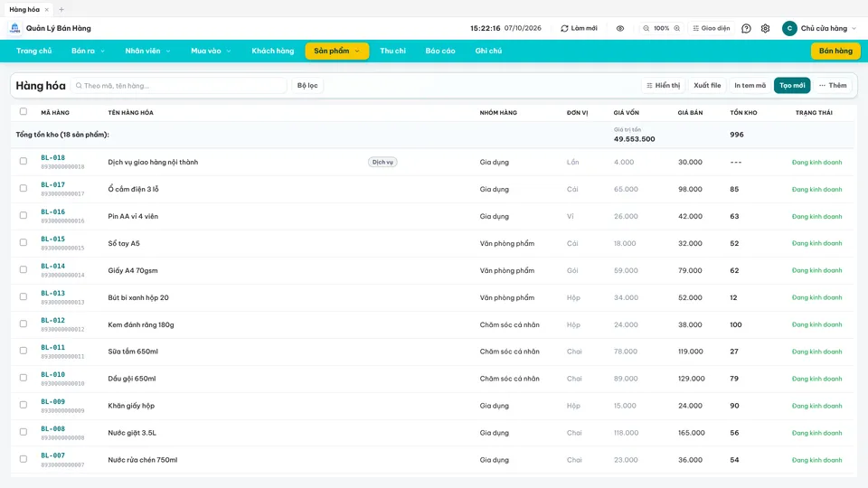Open the Ghi chú menu
This screenshot has height=488, width=868.
coord(488,51)
